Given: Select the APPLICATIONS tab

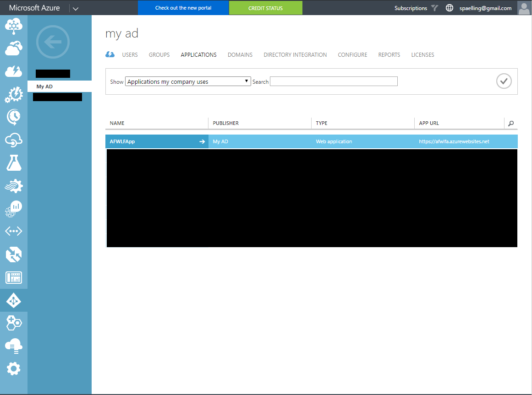Looking at the screenshot, I should coord(198,55).
